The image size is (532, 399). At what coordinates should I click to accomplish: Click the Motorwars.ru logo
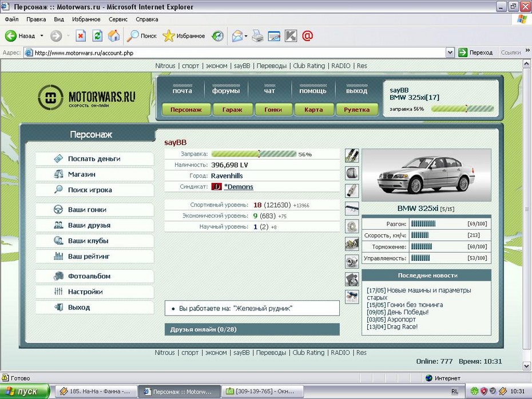86,97
